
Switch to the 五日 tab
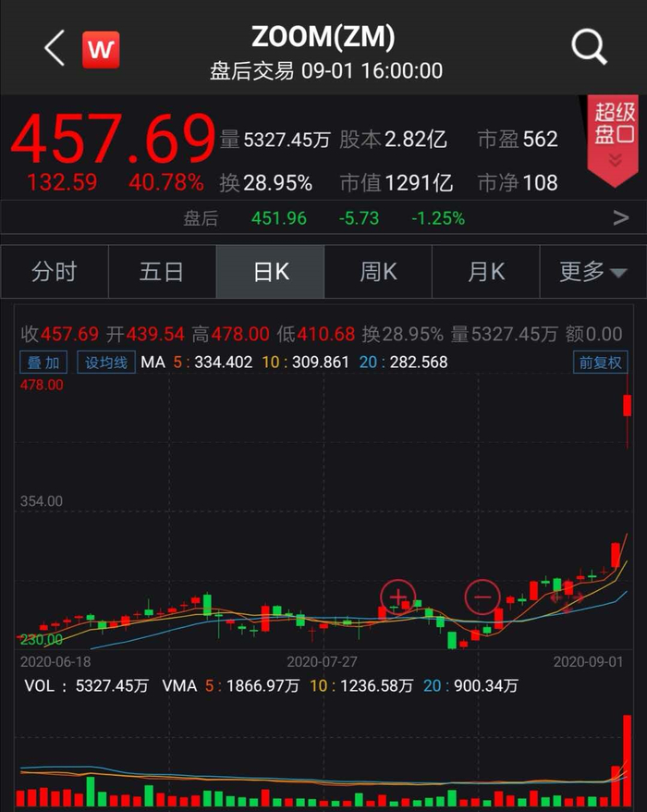pyautogui.click(x=162, y=271)
